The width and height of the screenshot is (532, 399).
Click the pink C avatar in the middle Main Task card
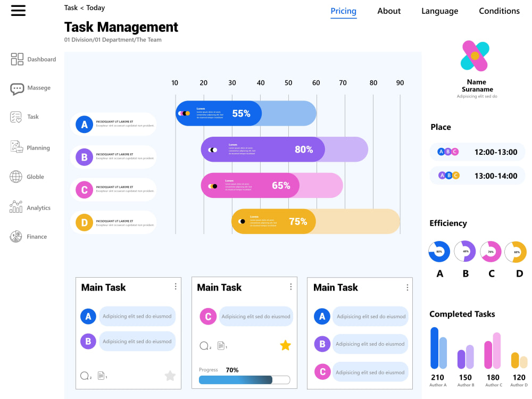tap(208, 317)
